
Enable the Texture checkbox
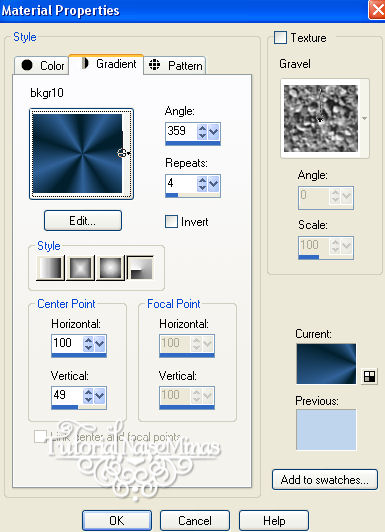280,38
